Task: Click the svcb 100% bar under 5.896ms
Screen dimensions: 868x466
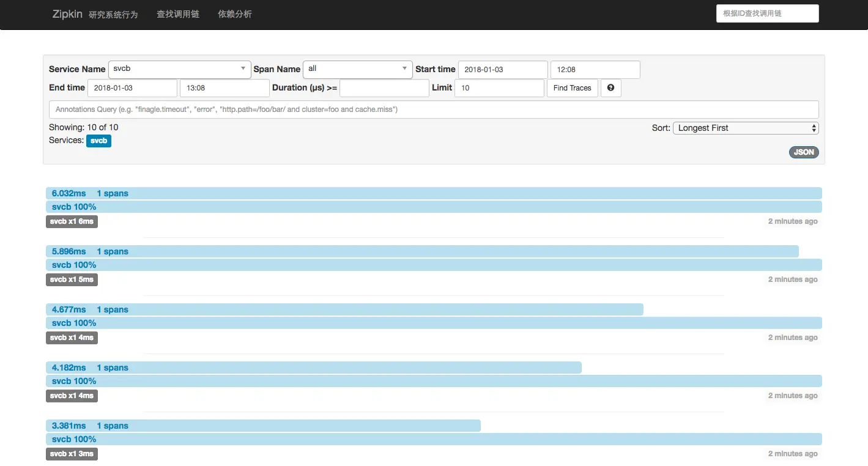Action: (434, 265)
